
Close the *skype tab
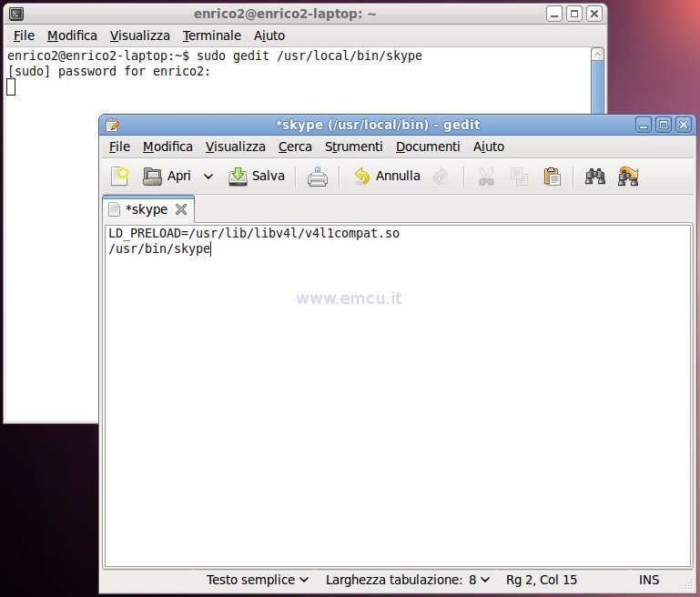(181, 209)
